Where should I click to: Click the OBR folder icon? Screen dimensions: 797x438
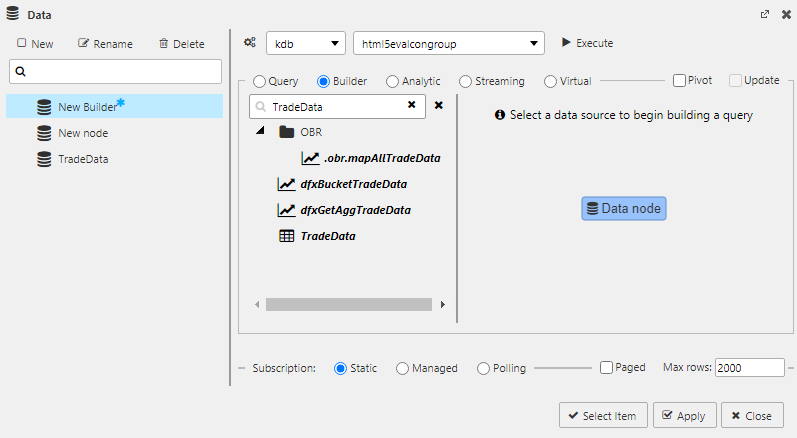click(286, 132)
